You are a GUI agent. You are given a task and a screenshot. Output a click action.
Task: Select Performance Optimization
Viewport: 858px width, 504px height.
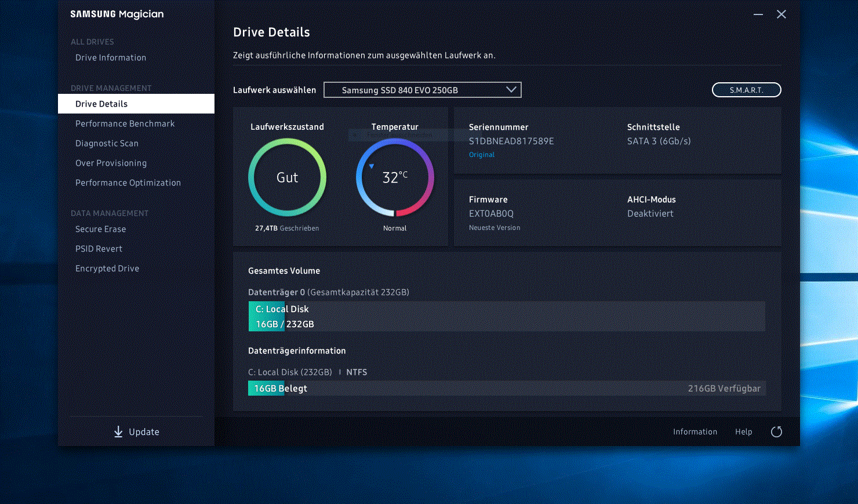coord(128,182)
